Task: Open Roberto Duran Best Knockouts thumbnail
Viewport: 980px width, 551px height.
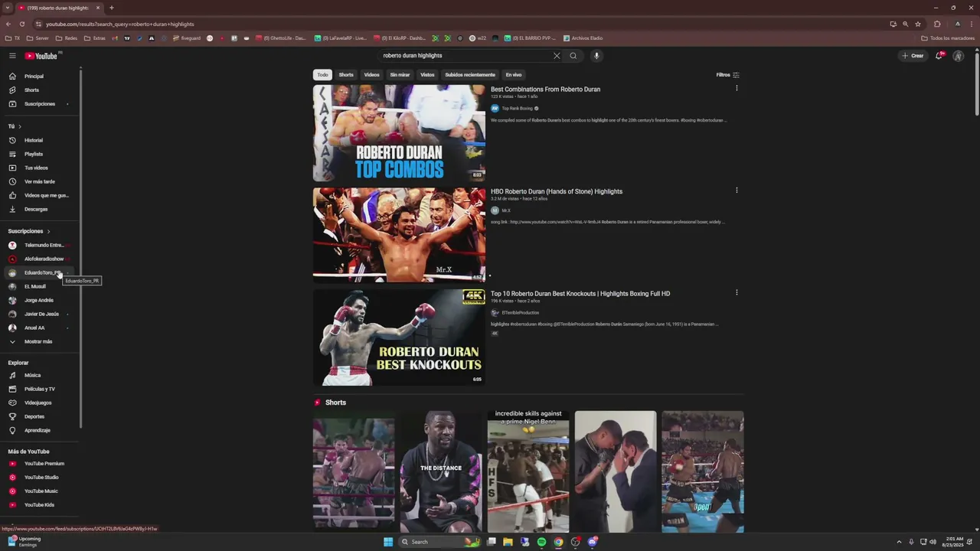Action: 399,337
